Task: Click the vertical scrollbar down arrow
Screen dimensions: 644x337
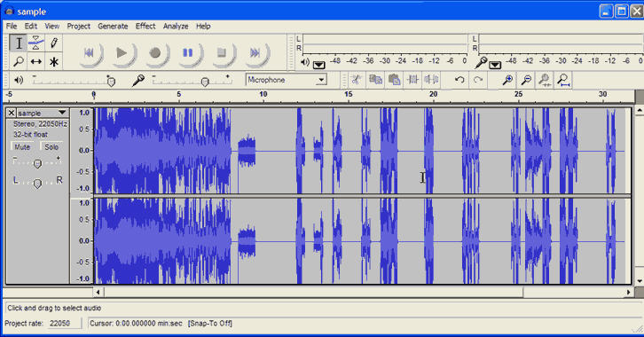Action: (x=639, y=281)
